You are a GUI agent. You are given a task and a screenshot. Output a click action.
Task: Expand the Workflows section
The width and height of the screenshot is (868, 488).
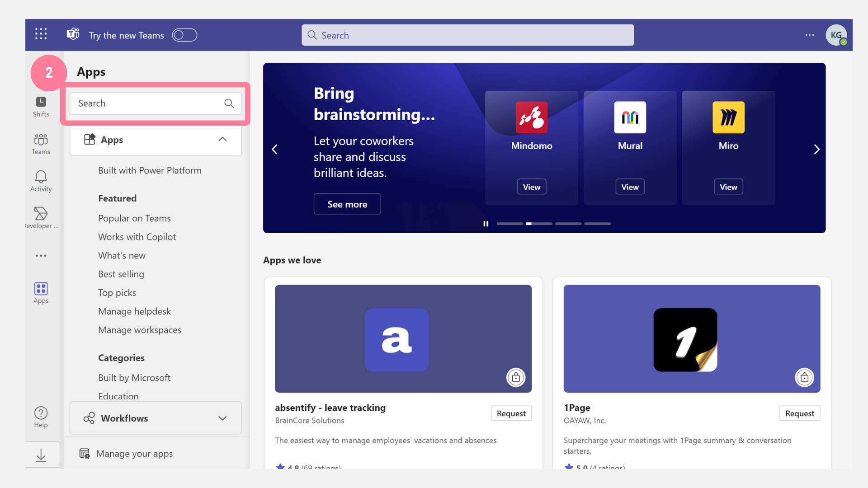point(222,418)
